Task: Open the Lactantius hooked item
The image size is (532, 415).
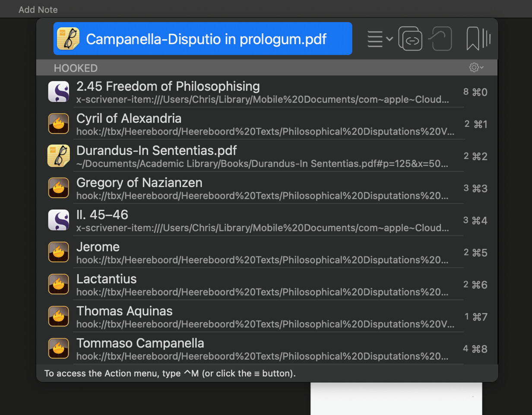Action: pos(106,279)
